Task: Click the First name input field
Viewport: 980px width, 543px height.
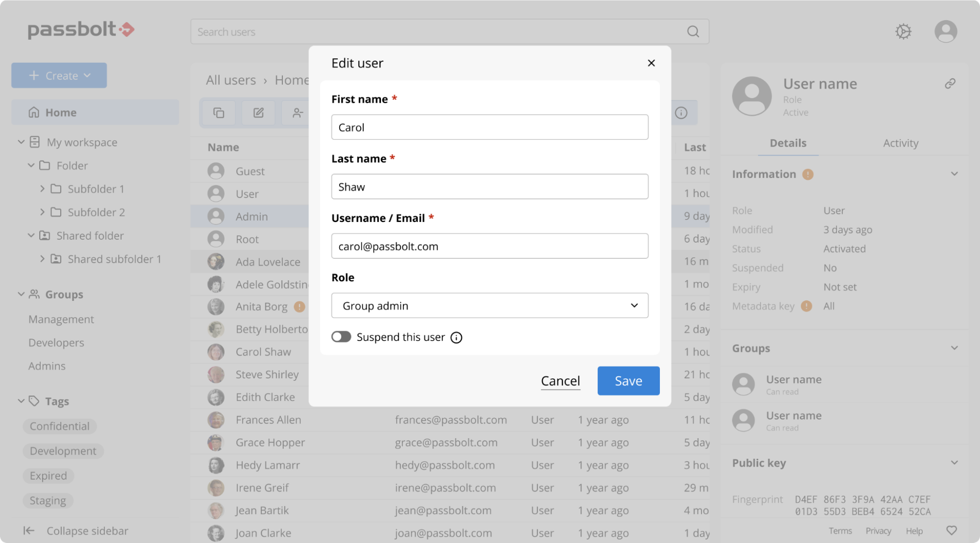Action: [x=489, y=127]
